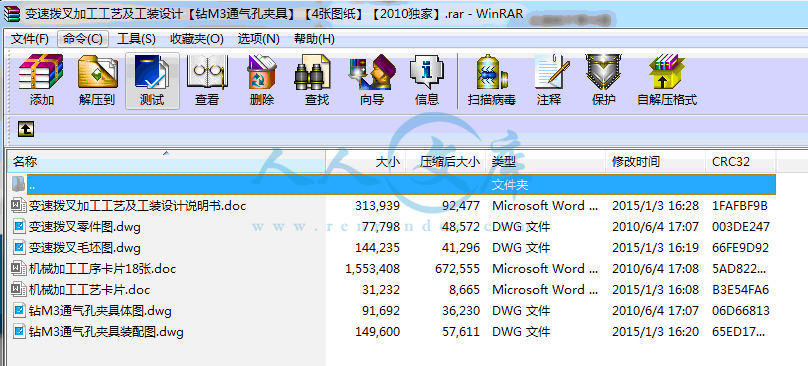Click CRC32 value 1FAFBF9B
This screenshot has height=366, width=808.
[740, 206]
